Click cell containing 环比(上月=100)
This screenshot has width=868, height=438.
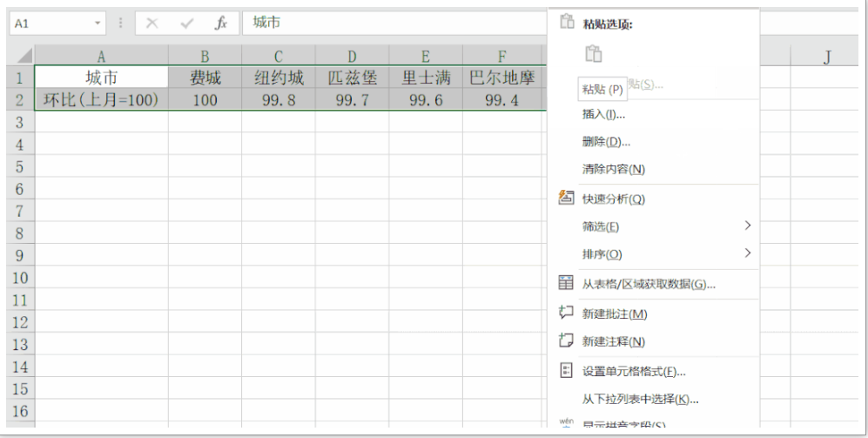(x=101, y=99)
